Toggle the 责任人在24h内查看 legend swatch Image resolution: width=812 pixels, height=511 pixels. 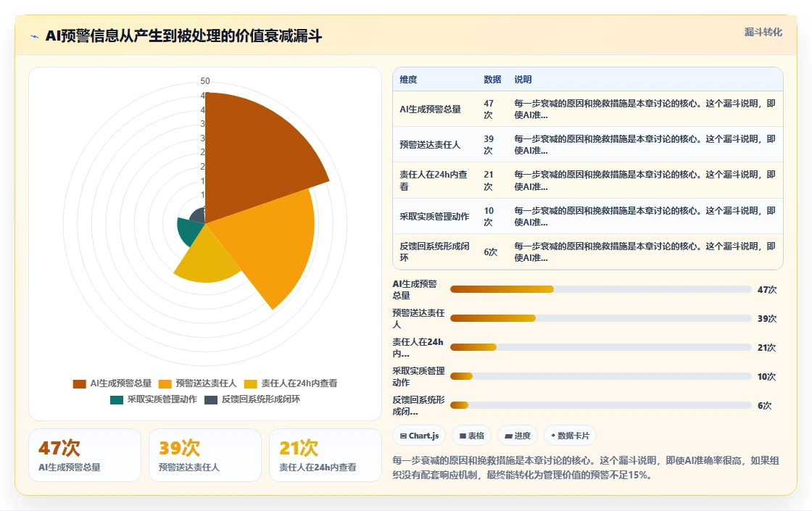click(251, 383)
